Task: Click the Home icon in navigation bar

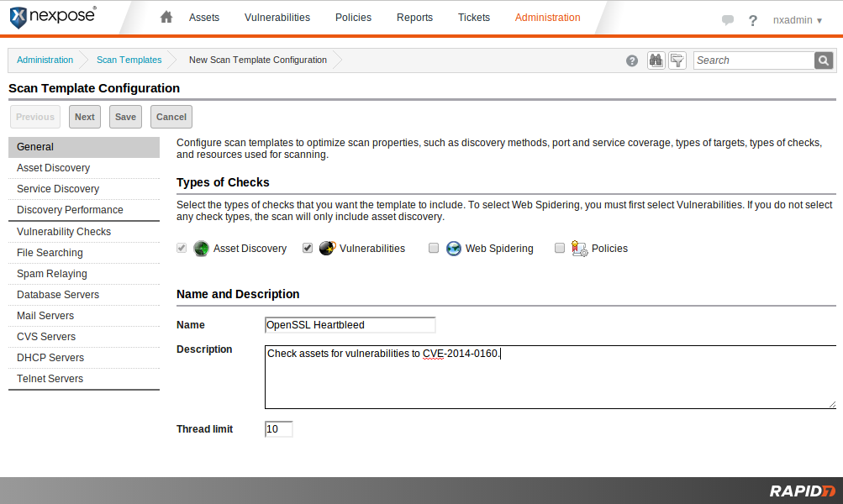Action: tap(166, 18)
